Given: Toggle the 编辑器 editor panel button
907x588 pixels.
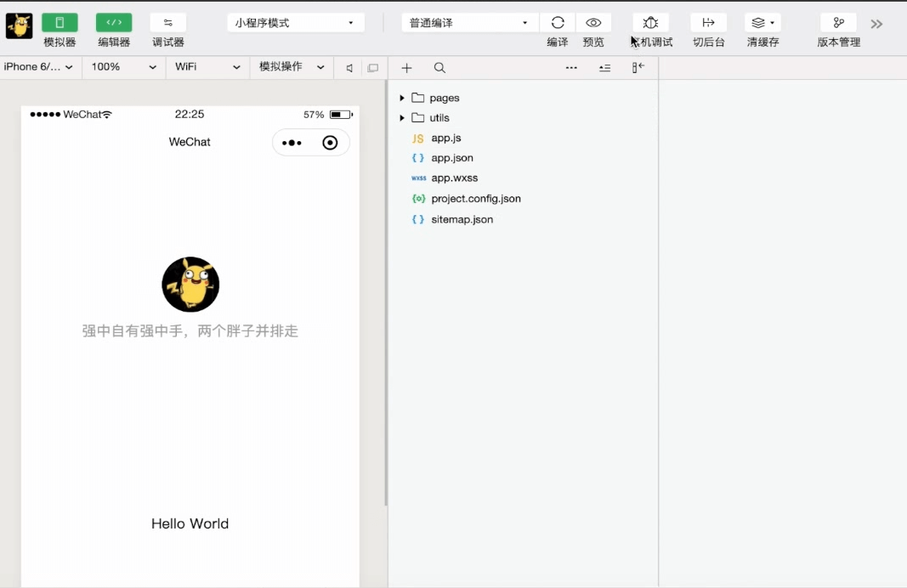Looking at the screenshot, I should (x=114, y=23).
